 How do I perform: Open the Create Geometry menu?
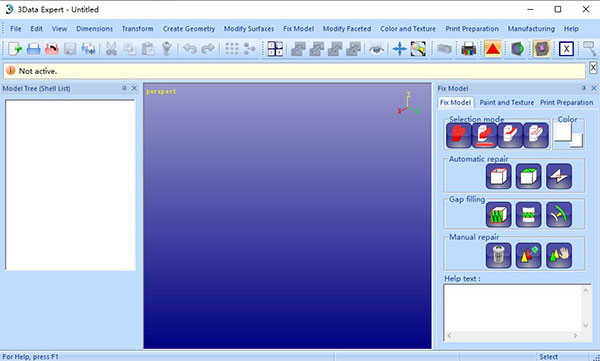click(x=189, y=29)
